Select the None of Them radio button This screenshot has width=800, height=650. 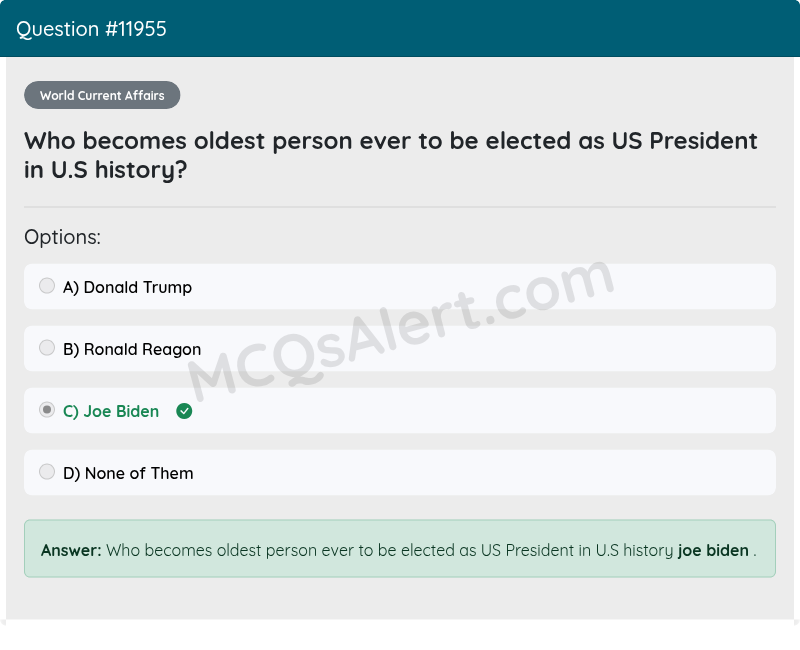(x=47, y=471)
